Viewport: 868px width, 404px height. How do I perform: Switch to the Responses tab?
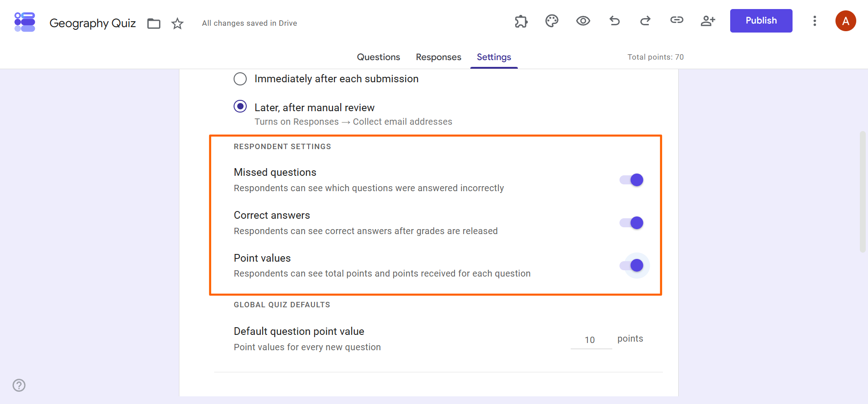pyautogui.click(x=439, y=57)
